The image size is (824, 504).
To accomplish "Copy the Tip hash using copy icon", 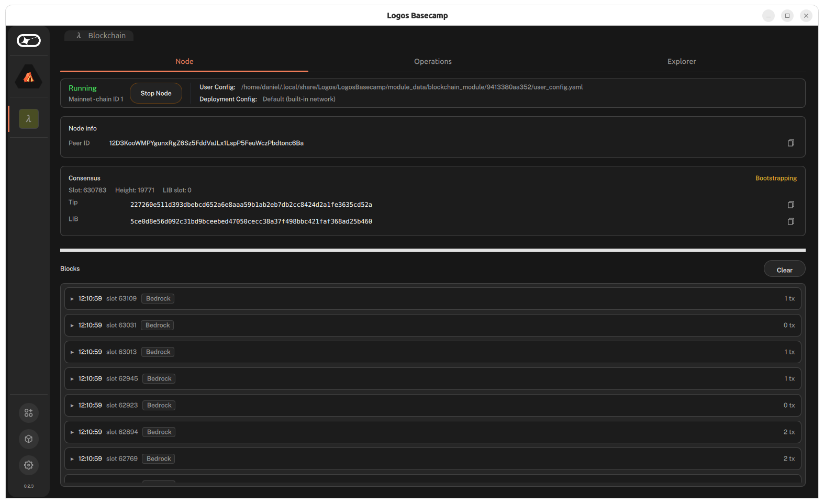I will pyautogui.click(x=791, y=205).
